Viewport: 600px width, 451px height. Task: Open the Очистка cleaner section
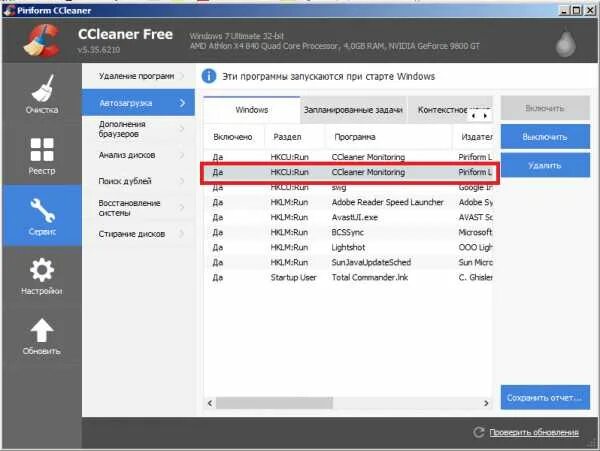point(42,94)
